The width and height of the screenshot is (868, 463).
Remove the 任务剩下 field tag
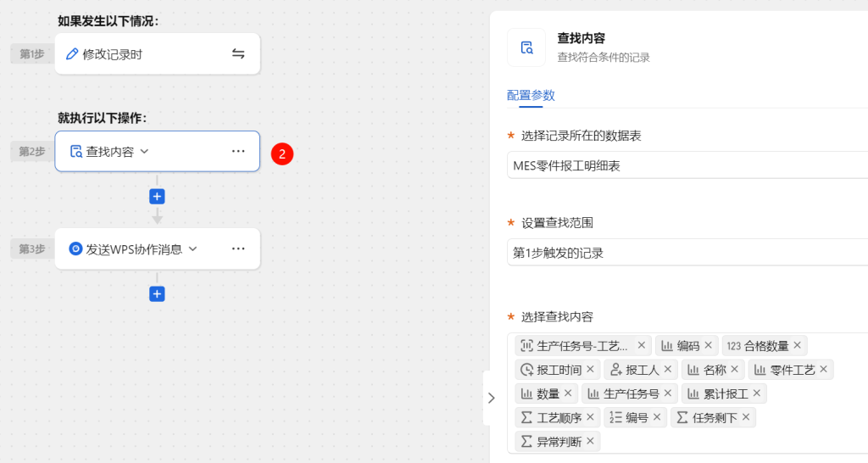coord(746,417)
